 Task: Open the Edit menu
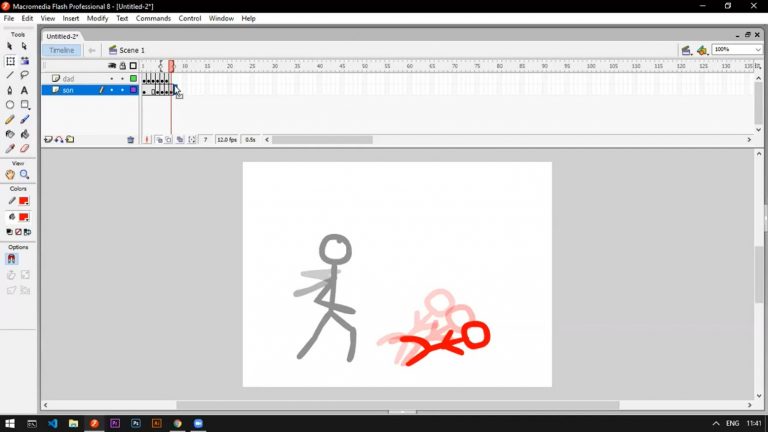click(x=27, y=18)
